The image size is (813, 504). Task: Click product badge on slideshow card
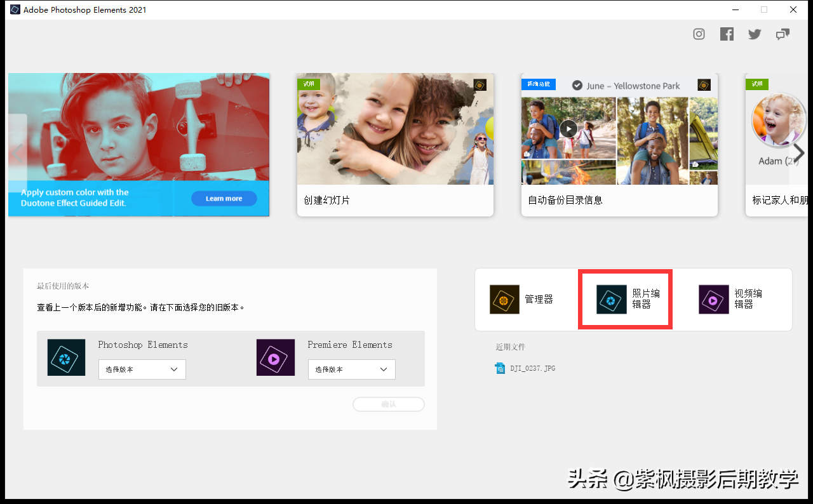tap(480, 85)
